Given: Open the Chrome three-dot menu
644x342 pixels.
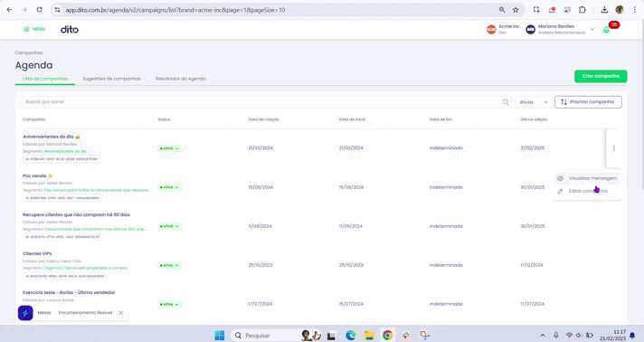Looking at the screenshot, I should coord(635,9).
